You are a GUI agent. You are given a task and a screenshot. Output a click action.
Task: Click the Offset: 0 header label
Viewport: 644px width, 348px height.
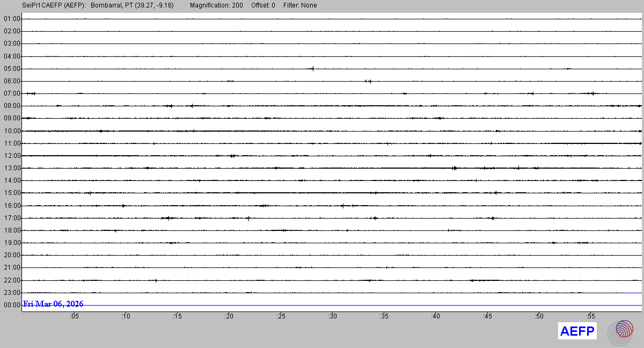click(263, 5)
